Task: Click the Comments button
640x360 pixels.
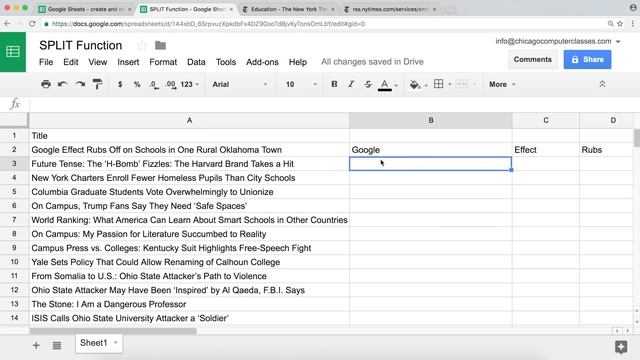Action: click(x=532, y=60)
